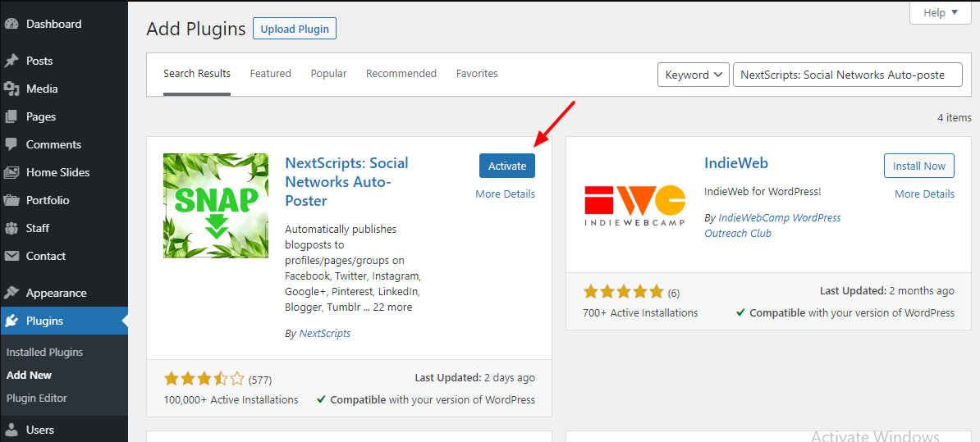
Task: Open More Details for NextScripts plugin
Action: 505,194
